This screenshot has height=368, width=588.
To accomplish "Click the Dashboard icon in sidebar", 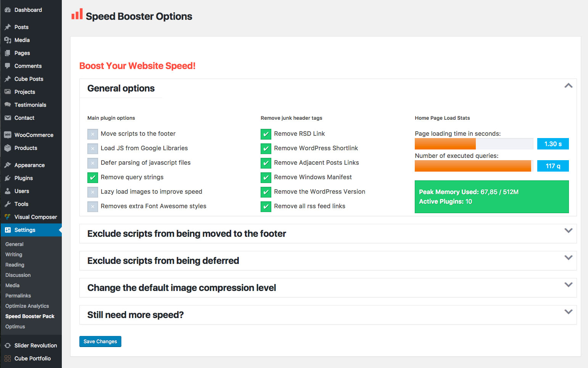I will (8, 10).
